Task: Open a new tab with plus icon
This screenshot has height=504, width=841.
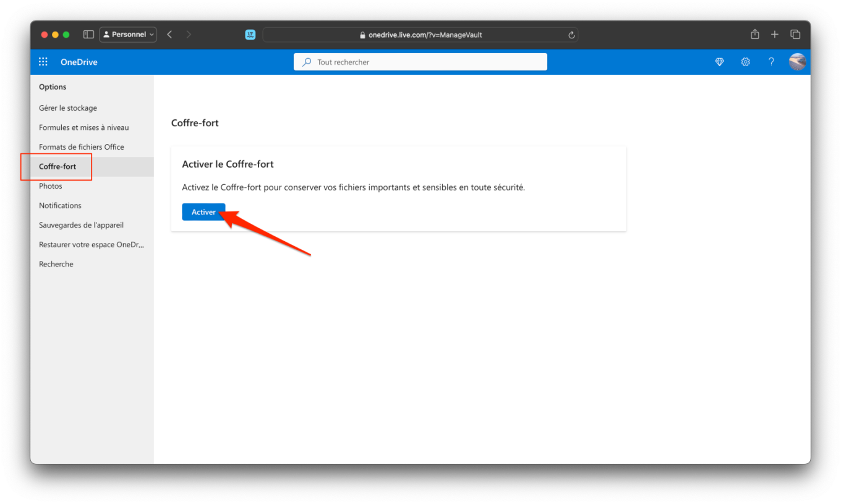Action: pyautogui.click(x=774, y=35)
